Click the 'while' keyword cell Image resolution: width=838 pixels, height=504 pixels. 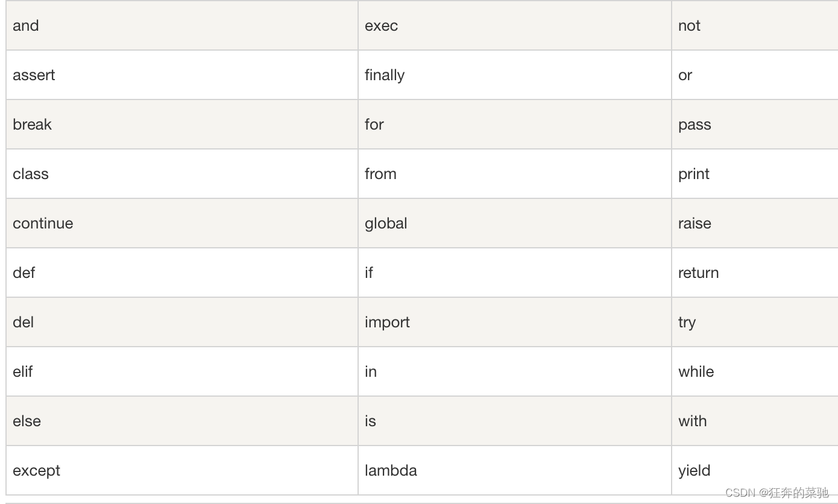(755, 371)
